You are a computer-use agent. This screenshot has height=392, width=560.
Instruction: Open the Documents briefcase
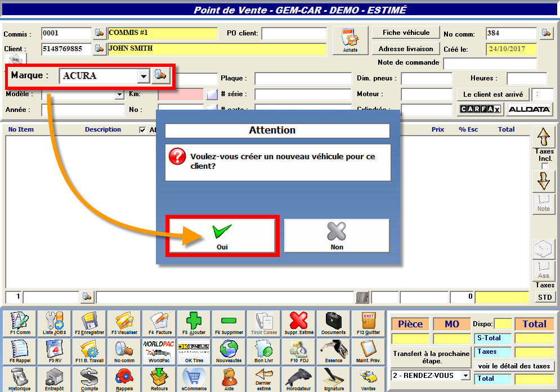pos(334,323)
